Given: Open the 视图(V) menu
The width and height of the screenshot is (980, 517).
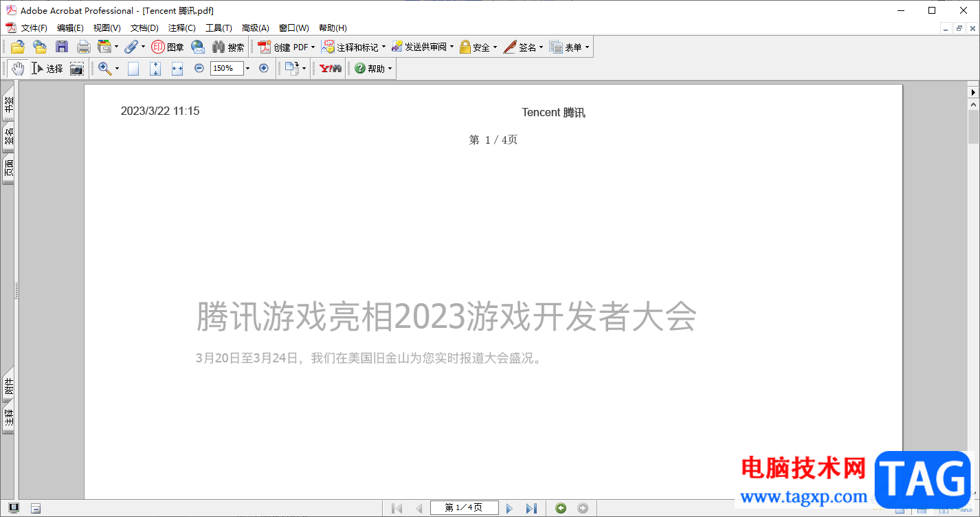Looking at the screenshot, I should (107, 28).
